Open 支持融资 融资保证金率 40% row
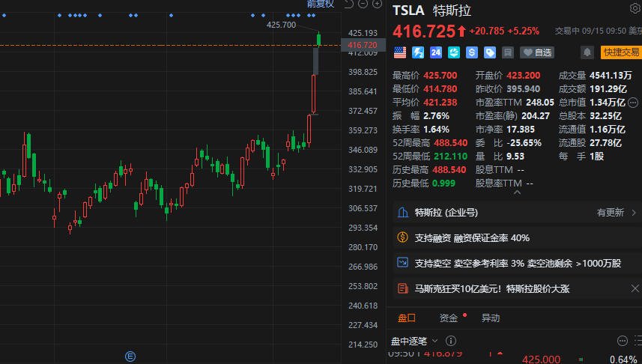Viewport: 642px width, 364px height. point(517,238)
